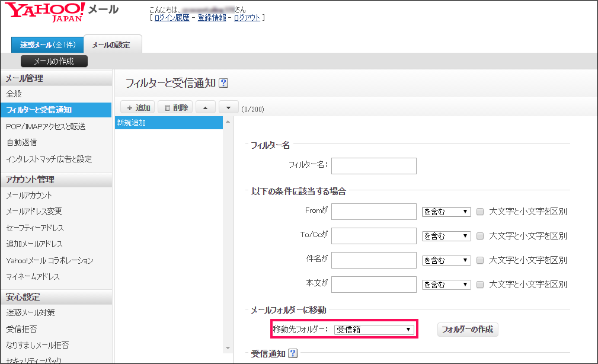
Task: Open the 移動先フォルダー dropdown showing 受信箱
Action: click(374, 330)
